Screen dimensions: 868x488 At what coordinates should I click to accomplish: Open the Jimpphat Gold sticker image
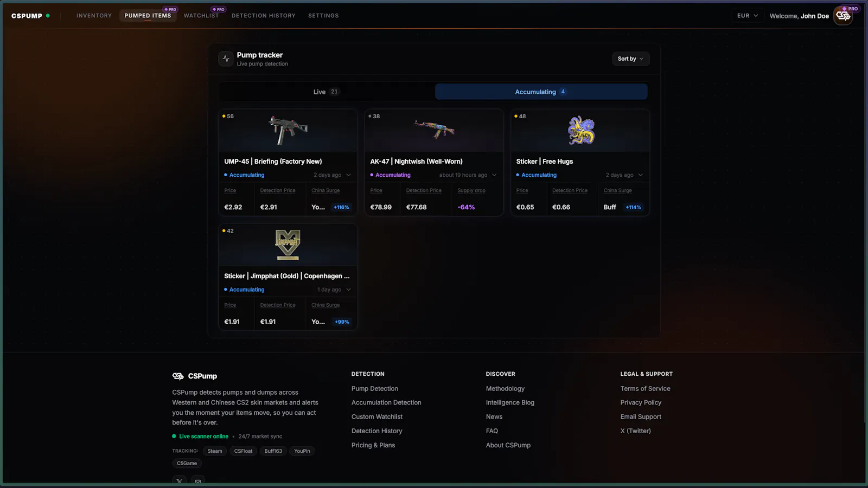point(288,245)
